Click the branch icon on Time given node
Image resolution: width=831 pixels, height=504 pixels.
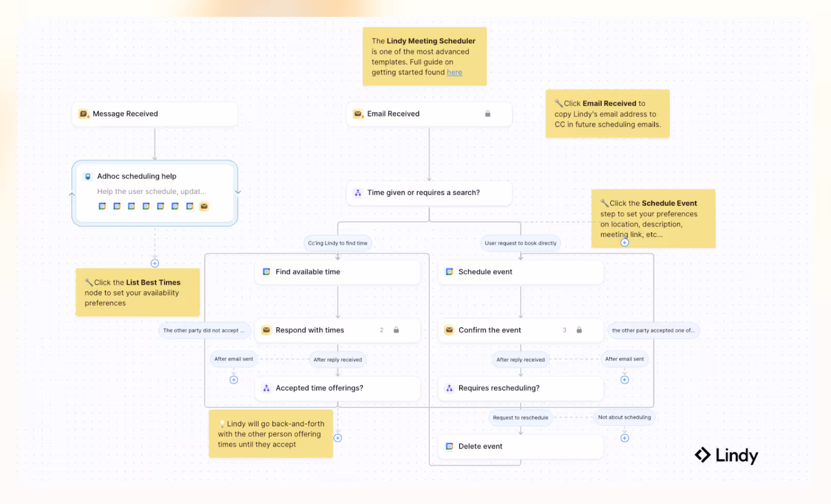click(358, 193)
